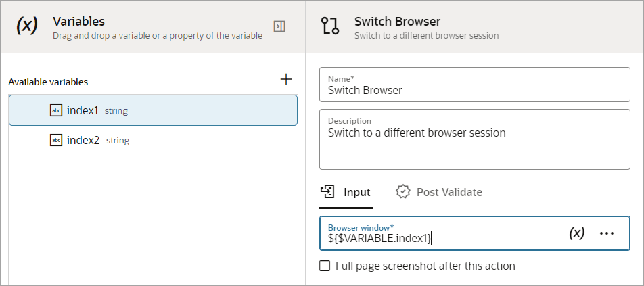Open variable picker in Browser window field
The height and width of the screenshot is (286, 644).
point(576,233)
